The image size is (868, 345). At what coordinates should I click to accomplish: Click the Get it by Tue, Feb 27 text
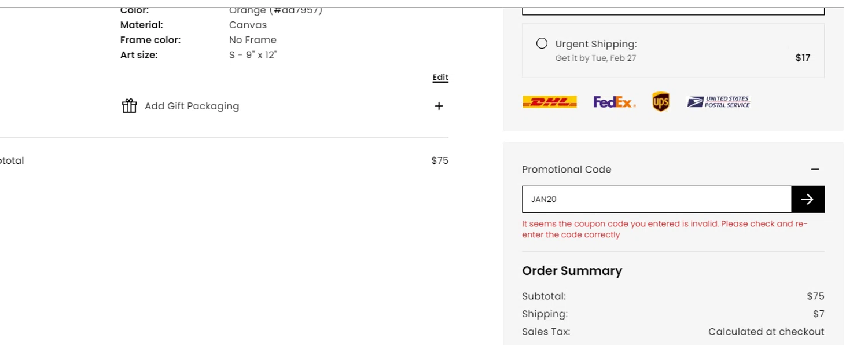point(595,58)
